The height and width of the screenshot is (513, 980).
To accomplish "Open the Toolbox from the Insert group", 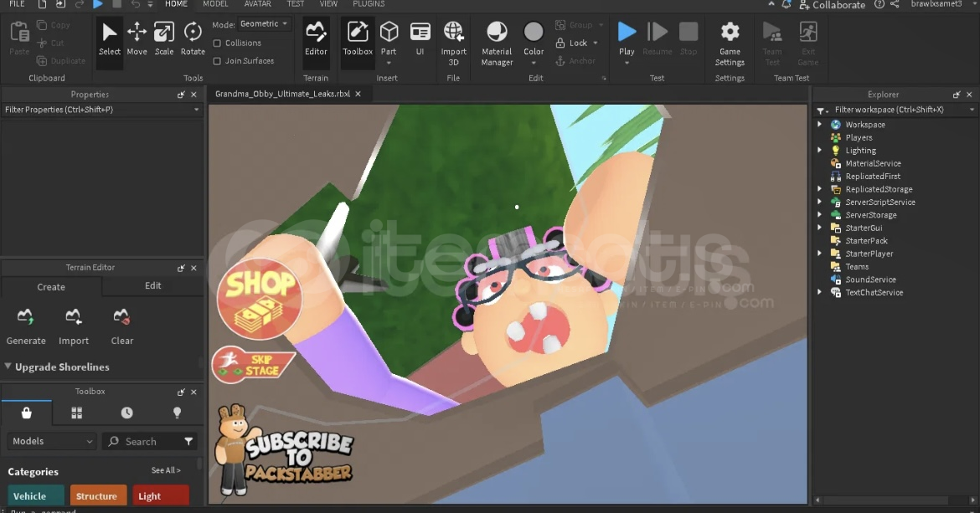I will [358, 39].
